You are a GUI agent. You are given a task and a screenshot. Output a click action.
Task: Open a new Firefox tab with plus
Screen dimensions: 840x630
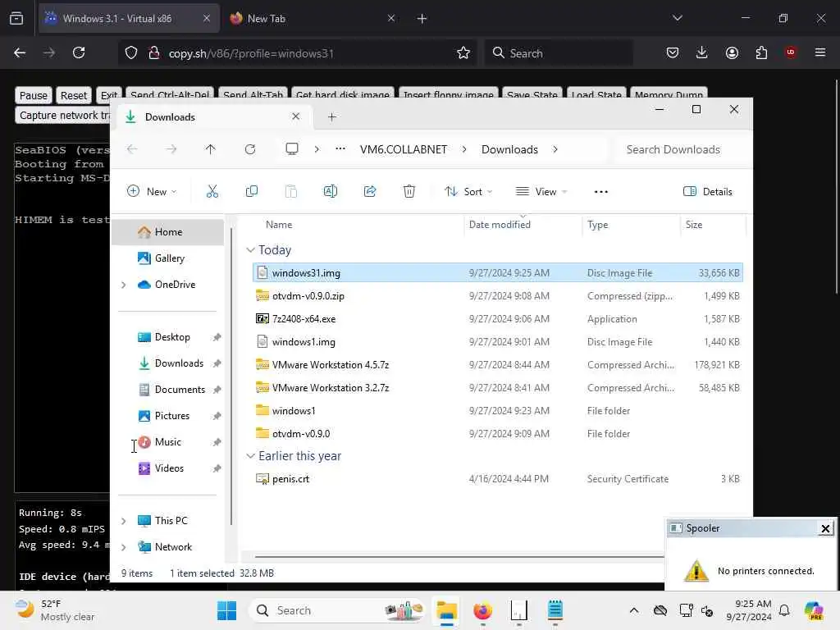click(x=422, y=19)
